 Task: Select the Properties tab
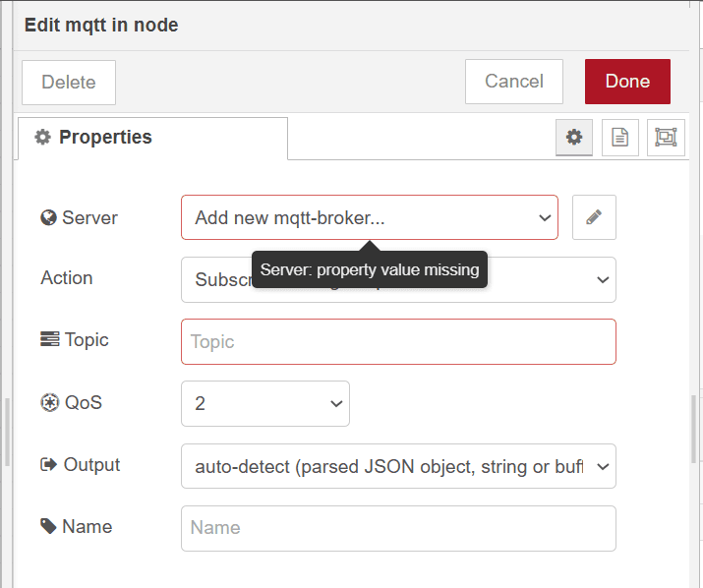[x=152, y=138]
